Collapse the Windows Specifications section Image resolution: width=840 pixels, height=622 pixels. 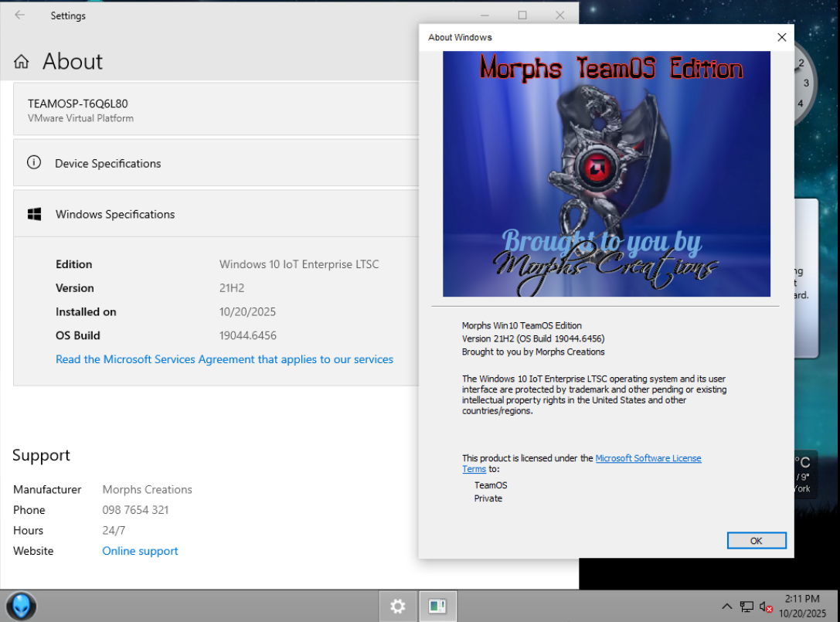pos(216,214)
